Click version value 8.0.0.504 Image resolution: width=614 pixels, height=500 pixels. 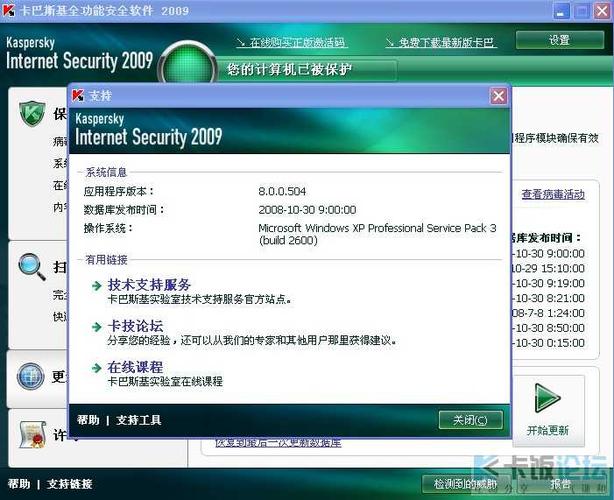282,191
